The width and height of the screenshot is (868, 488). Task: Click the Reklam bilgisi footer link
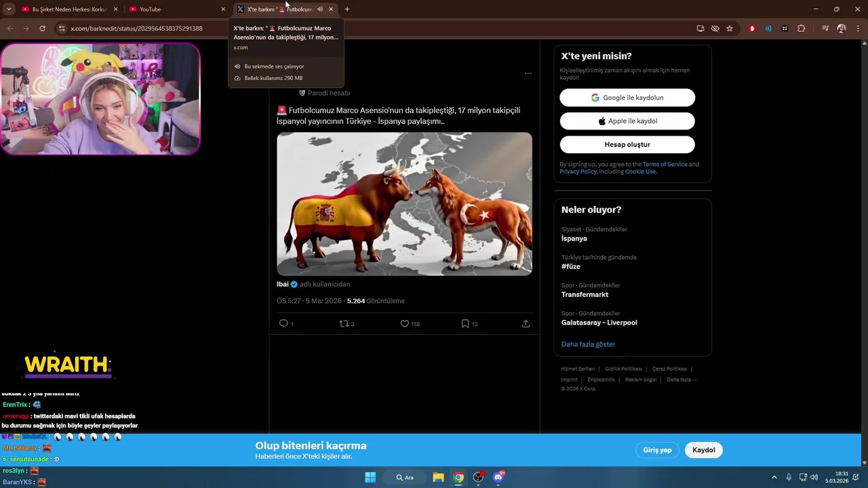click(x=641, y=380)
